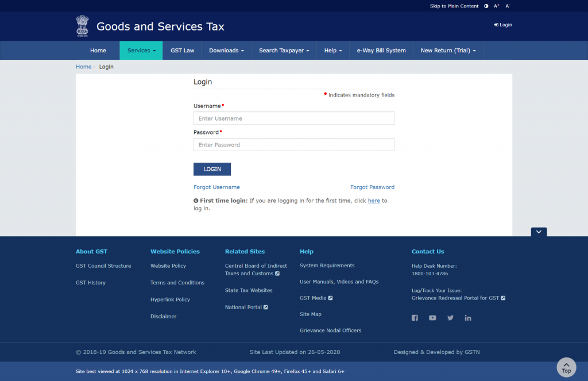Viewport: 588px width, 381px height.
Task: Open the Forgot Username link
Action: click(216, 187)
